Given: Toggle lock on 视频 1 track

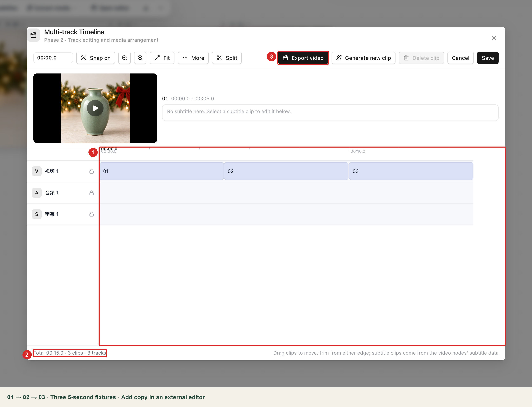Looking at the screenshot, I should coord(92,171).
